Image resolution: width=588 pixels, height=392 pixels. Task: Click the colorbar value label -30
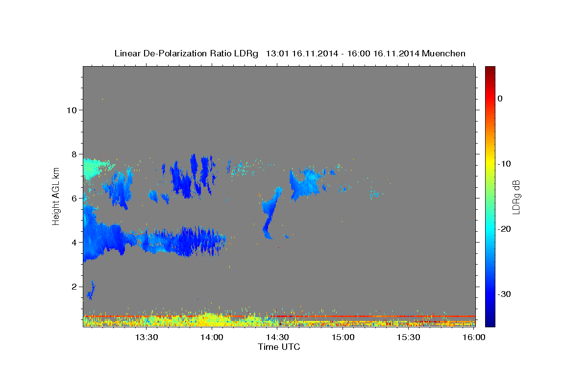[504, 294]
